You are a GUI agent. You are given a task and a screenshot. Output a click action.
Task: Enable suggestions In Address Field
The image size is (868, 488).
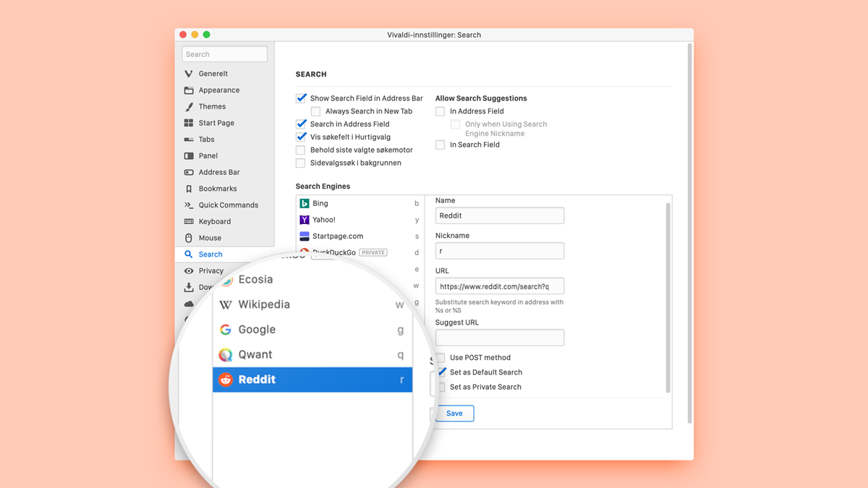coord(440,111)
